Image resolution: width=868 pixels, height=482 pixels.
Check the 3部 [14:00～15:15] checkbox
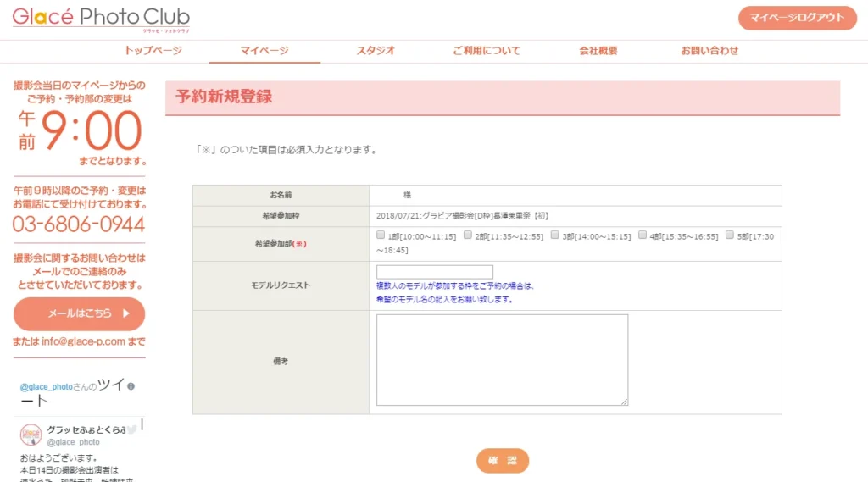(x=555, y=235)
